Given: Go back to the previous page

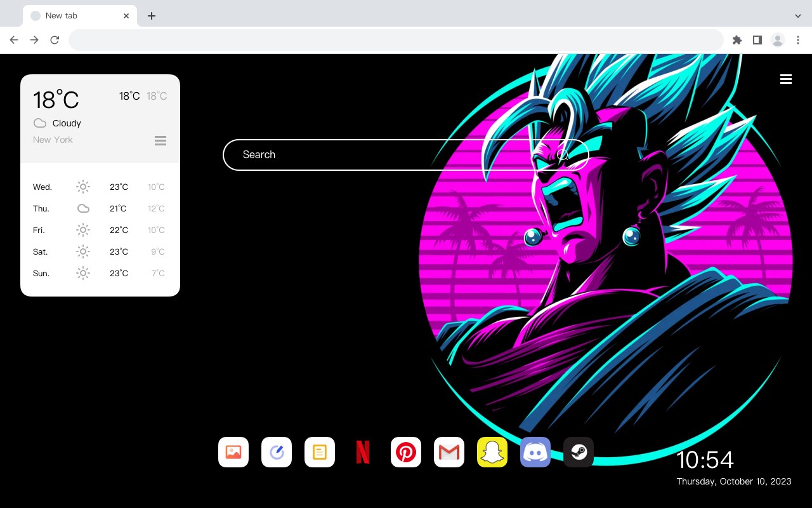Looking at the screenshot, I should (x=14, y=40).
